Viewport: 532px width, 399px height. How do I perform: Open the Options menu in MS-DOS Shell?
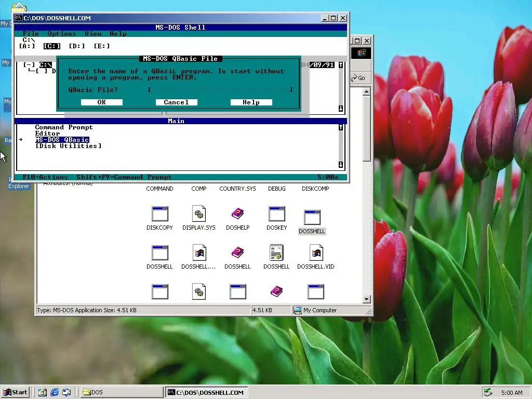(62, 34)
